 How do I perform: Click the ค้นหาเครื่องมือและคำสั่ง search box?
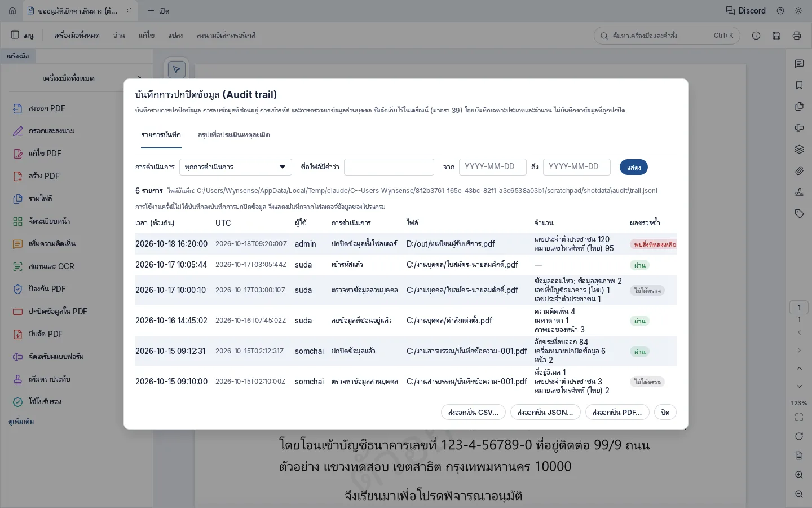click(x=667, y=36)
